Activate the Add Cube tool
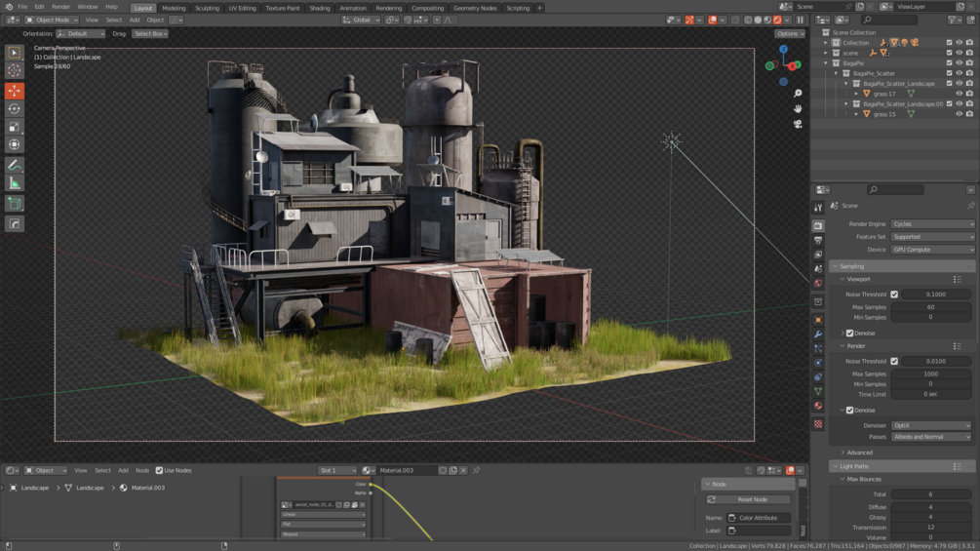Viewport: 980px width, 551px height. [15, 204]
